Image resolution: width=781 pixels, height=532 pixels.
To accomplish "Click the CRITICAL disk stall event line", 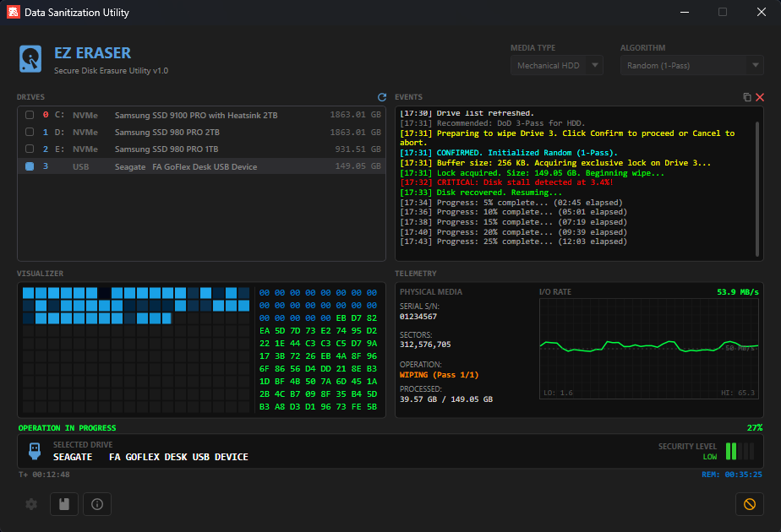I will [506, 182].
